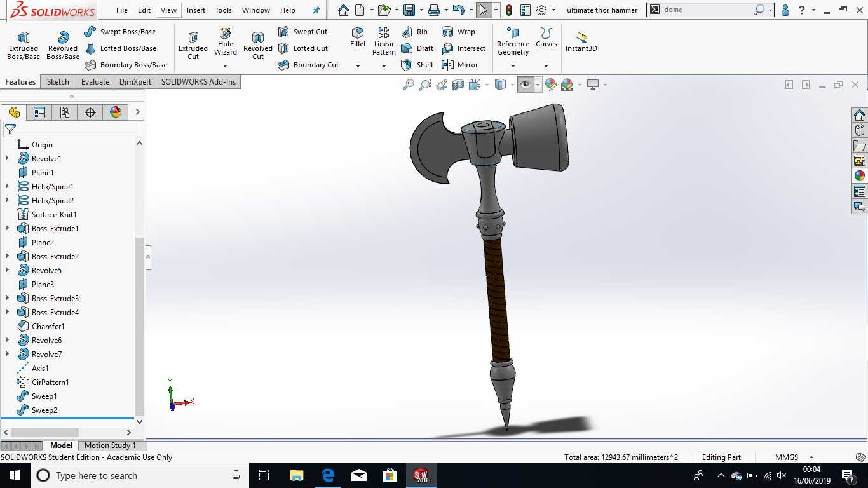The width and height of the screenshot is (868, 488).
Task: Open the DimXpertManager panel tab
Action: [x=90, y=112]
